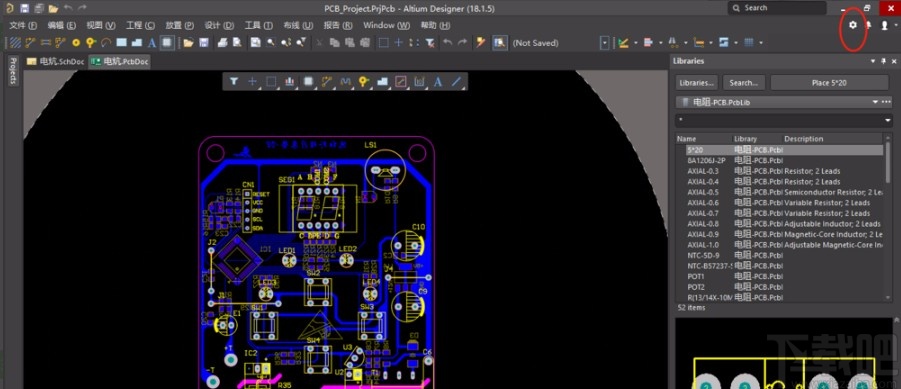Expand the alignment tools dropdown arrow
Image resolution: width=901 pixels, height=389 pixels.
point(661,43)
